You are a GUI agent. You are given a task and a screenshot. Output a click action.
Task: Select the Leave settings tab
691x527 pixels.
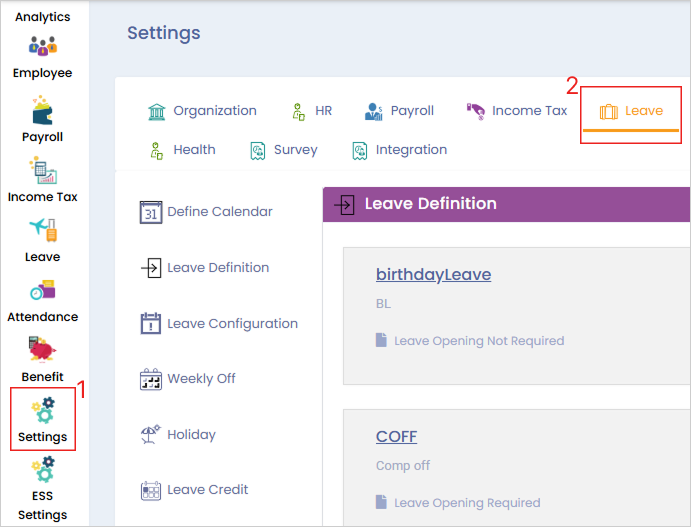coord(631,111)
